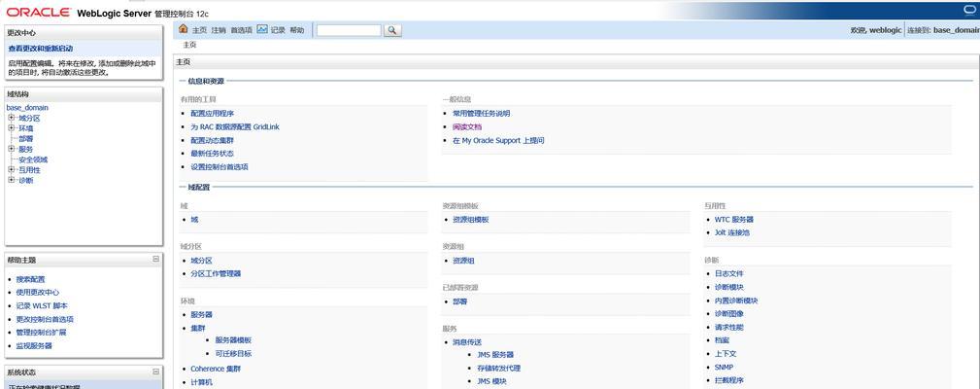This screenshot has width=980, height=389.
Task: Open 消息传送 link
Action: click(467, 342)
